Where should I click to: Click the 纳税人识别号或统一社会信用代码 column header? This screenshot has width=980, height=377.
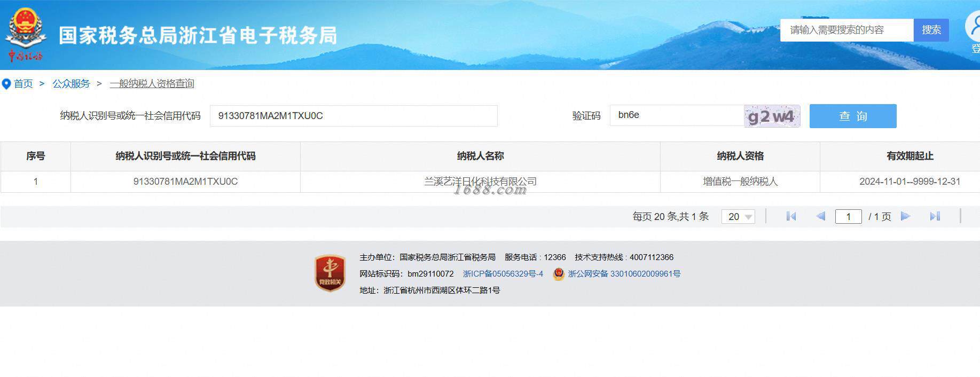(x=185, y=156)
